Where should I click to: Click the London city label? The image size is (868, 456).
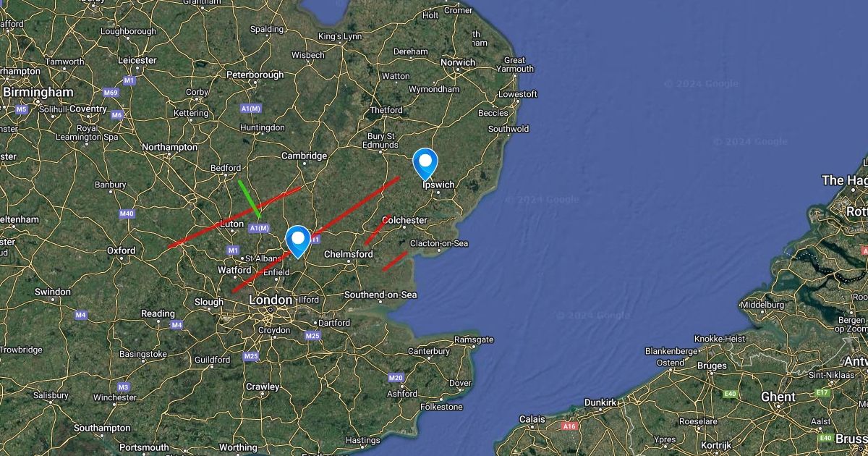pyautogui.click(x=271, y=300)
